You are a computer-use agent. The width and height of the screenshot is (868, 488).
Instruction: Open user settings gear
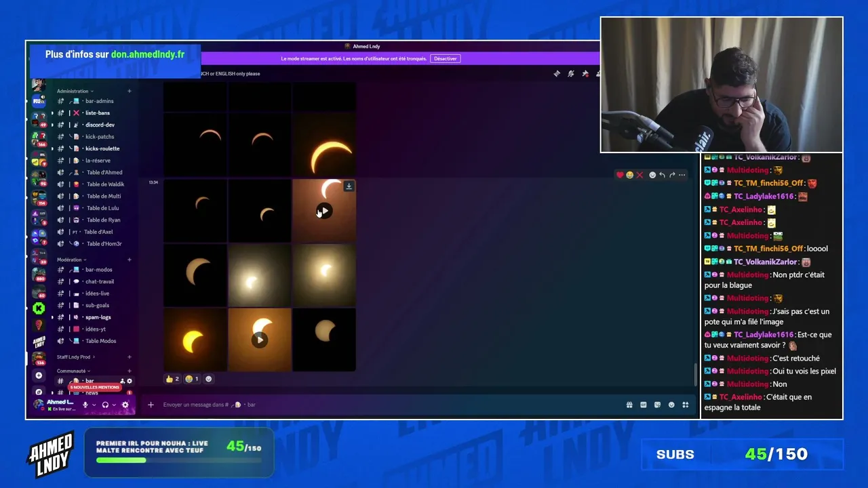pos(125,405)
